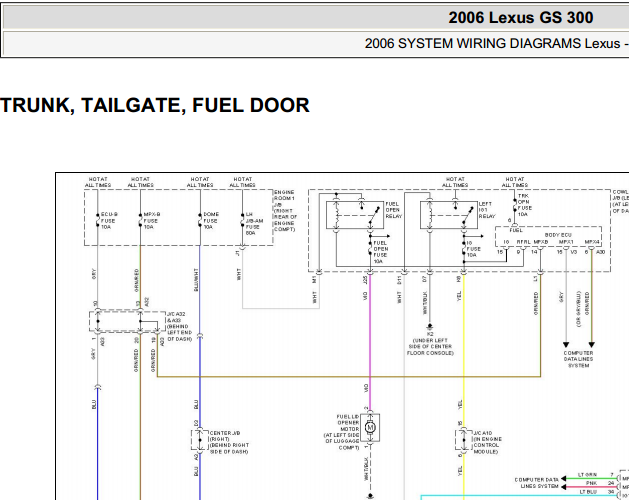
Task: Click the 'BODY ECU' label
Action: pyautogui.click(x=558, y=235)
